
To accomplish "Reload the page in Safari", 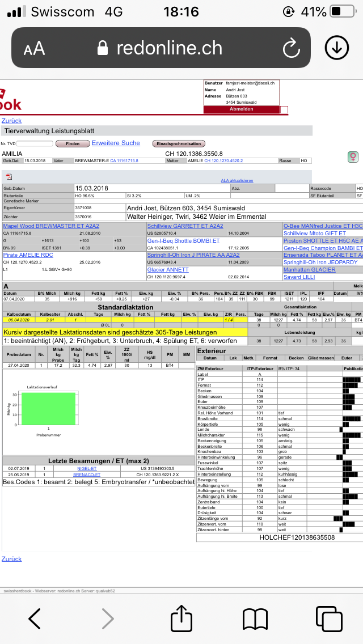I will 290,48.
